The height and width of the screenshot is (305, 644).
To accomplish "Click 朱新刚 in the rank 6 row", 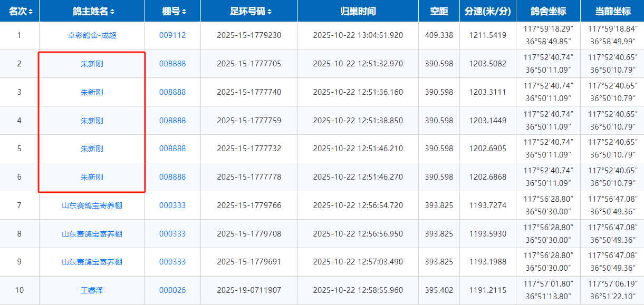I will coord(92,178).
